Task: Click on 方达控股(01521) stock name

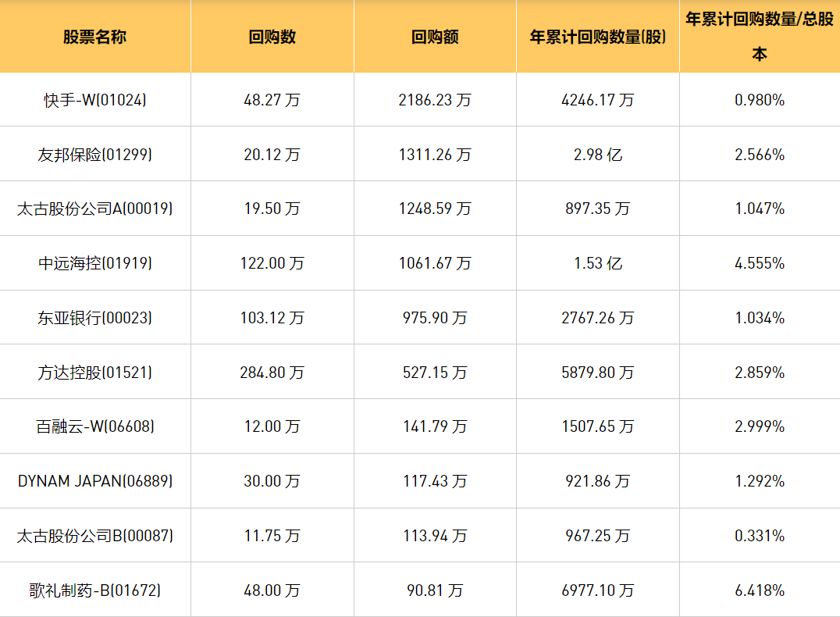Action: (95, 373)
